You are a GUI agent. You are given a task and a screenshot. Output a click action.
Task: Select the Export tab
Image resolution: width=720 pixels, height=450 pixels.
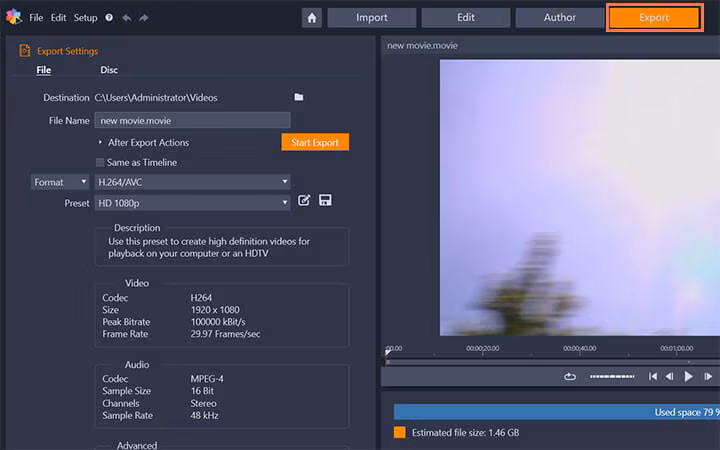[x=654, y=17]
